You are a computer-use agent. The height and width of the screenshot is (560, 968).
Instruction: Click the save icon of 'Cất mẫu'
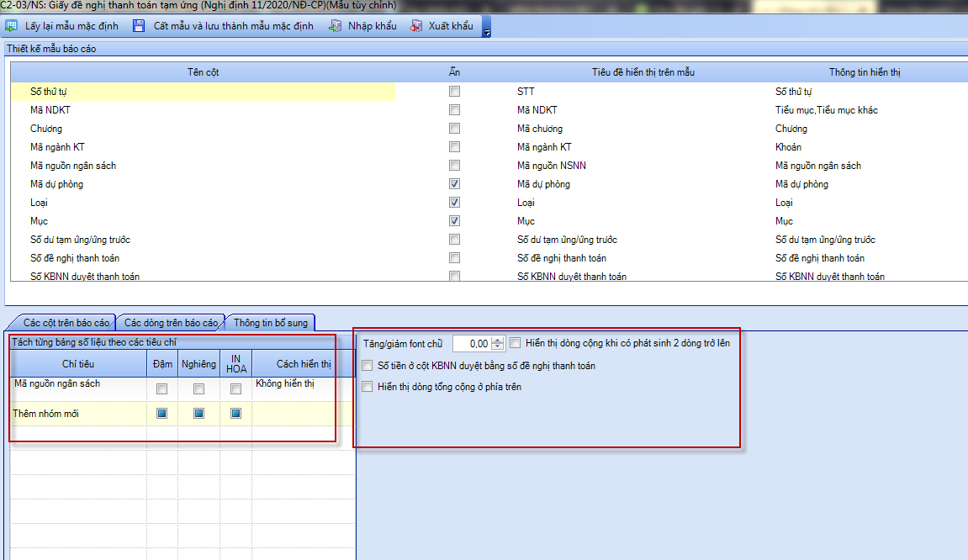tap(139, 26)
